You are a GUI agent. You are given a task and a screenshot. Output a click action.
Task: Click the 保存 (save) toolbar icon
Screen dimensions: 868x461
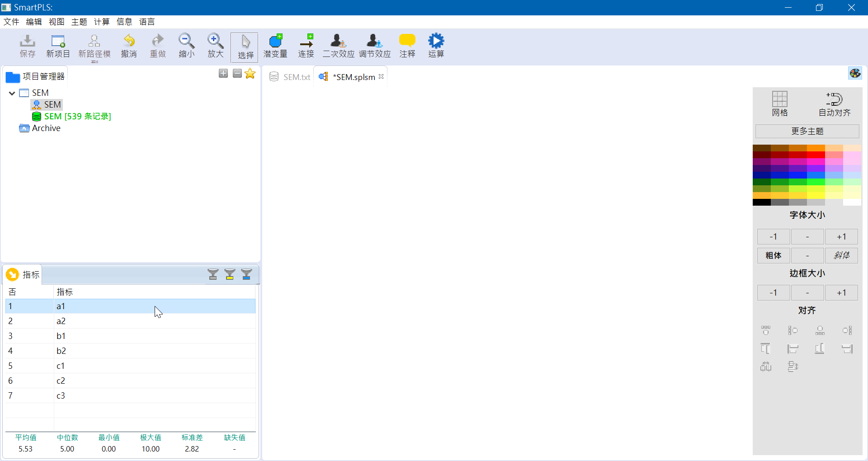(x=27, y=46)
